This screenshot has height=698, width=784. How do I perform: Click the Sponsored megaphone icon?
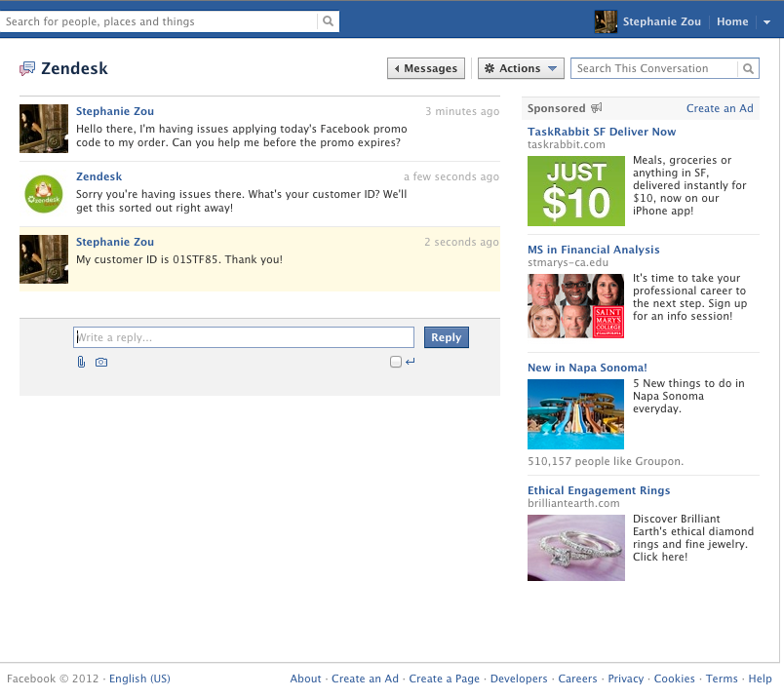coord(597,108)
